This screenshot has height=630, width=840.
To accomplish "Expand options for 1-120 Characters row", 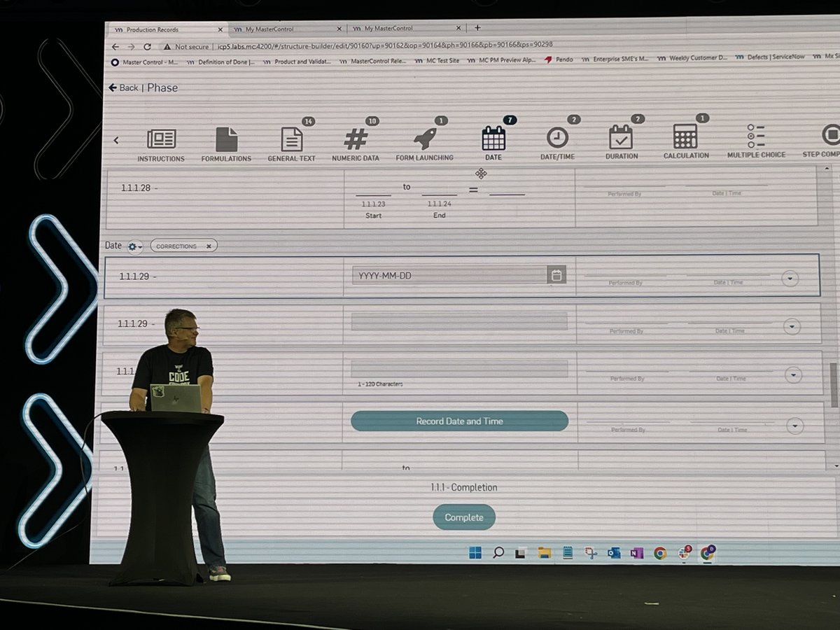I will (x=793, y=375).
